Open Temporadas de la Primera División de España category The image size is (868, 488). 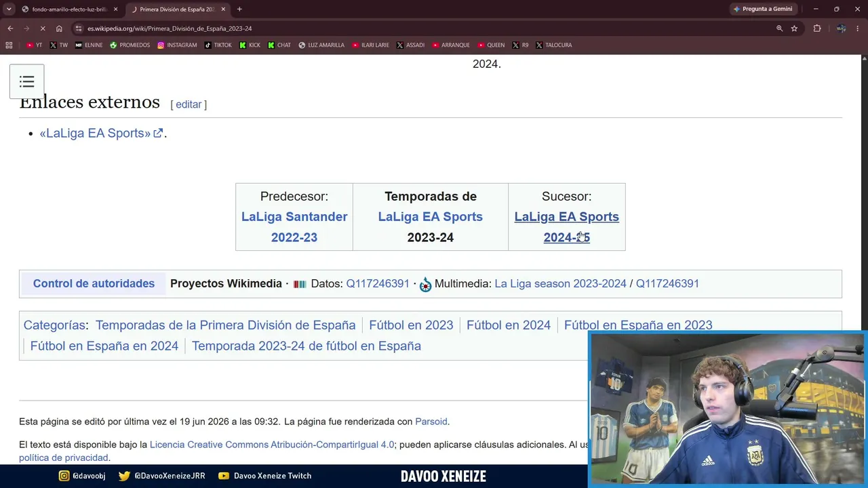[x=225, y=325]
